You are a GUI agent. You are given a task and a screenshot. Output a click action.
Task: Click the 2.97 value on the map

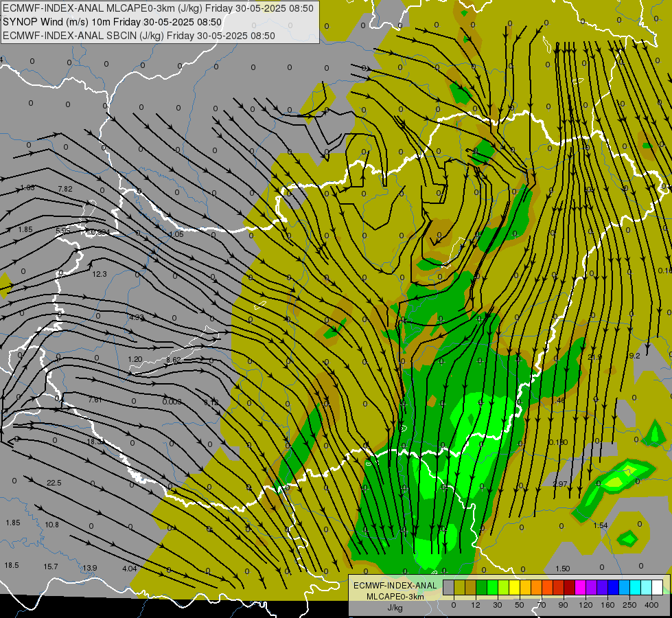coord(560,484)
